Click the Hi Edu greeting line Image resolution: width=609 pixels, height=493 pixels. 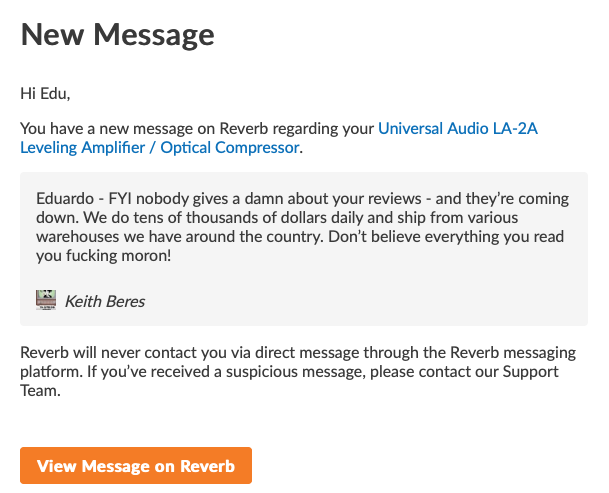(x=45, y=94)
